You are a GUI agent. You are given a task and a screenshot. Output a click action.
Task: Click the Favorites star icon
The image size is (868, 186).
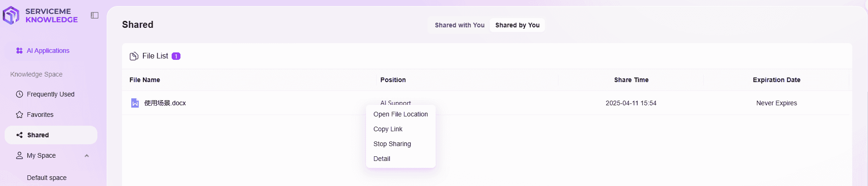(19, 115)
